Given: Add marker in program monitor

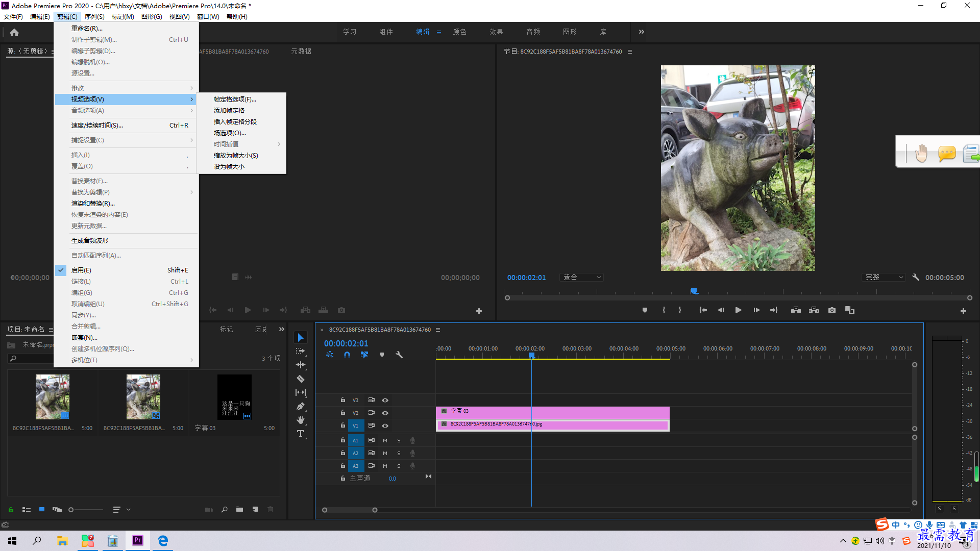Looking at the screenshot, I should [x=645, y=310].
